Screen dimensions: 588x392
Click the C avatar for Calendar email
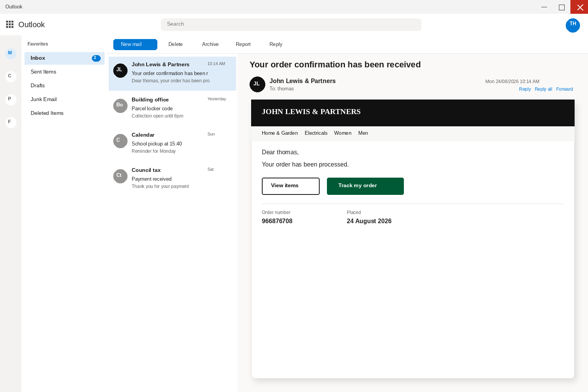pyautogui.click(x=120, y=141)
